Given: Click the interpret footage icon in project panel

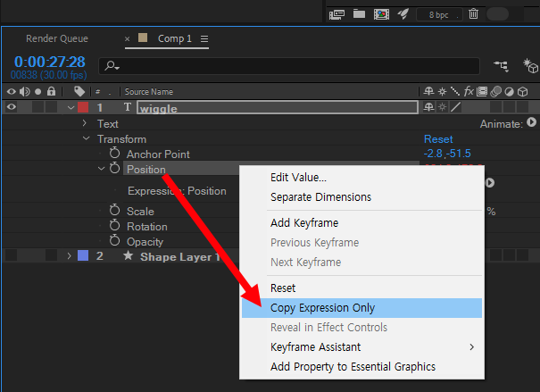Looking at the screenshot, I should click(x=336, y=14).
